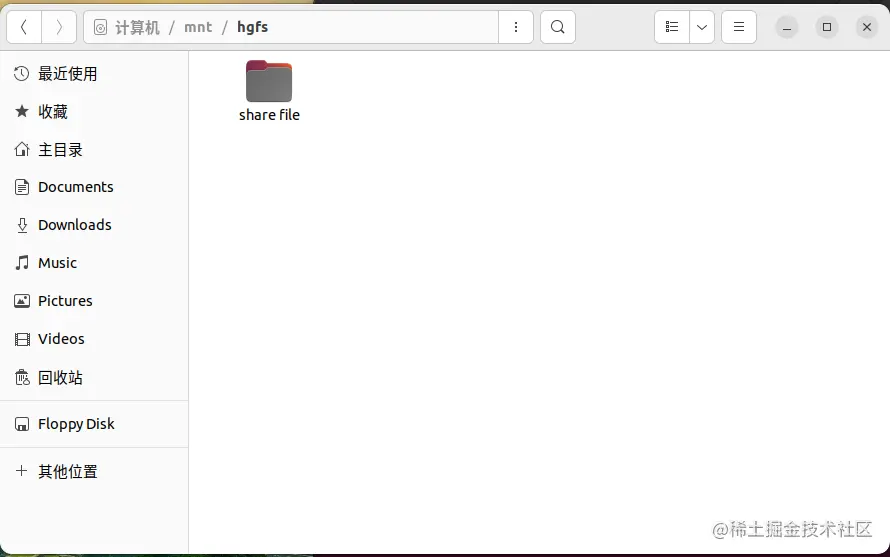Click the plus icon beside 其他位置
The width and height of the screenshot is (890, 557).
[x=22, y=471]
